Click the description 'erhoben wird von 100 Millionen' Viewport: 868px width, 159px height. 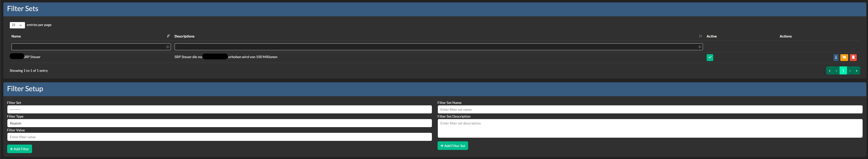(x=253, y=57)
